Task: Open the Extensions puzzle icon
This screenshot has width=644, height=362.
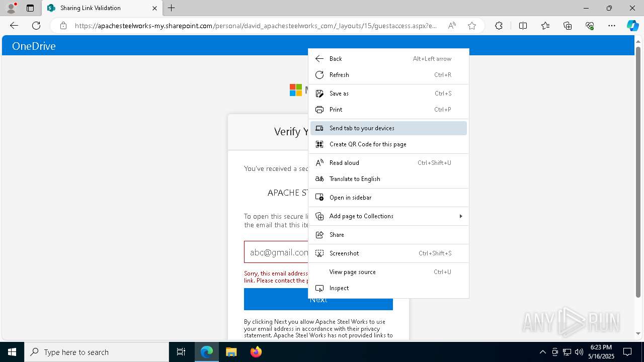Action: 499,26
